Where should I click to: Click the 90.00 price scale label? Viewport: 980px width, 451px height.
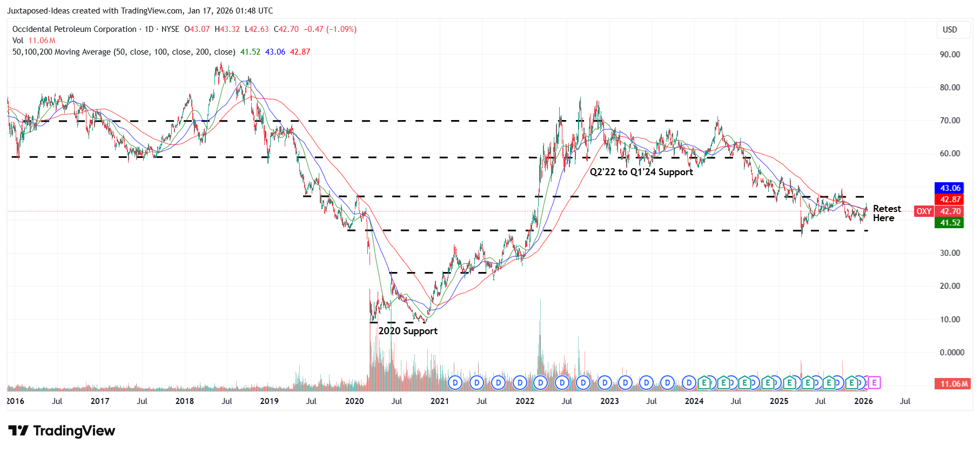click(x=950, y=55)
